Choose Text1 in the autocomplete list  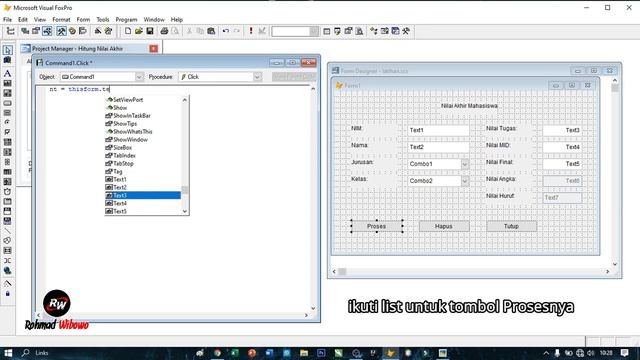coord(143,180)
